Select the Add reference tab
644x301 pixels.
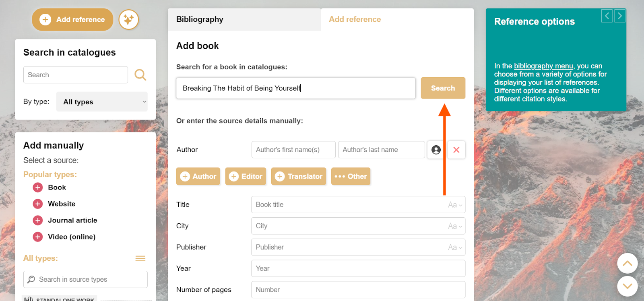(354, 19)
